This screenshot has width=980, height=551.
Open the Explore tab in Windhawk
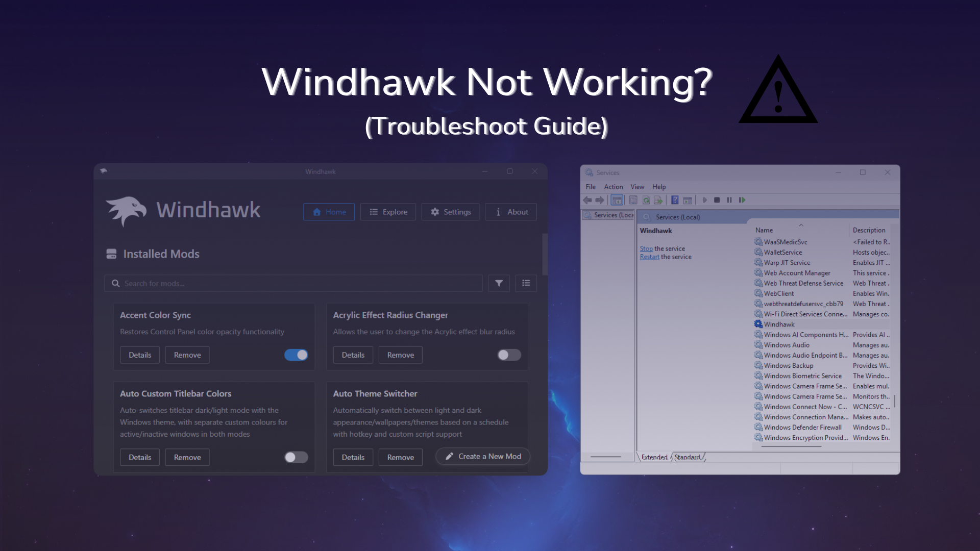click(x=388, y=212)
